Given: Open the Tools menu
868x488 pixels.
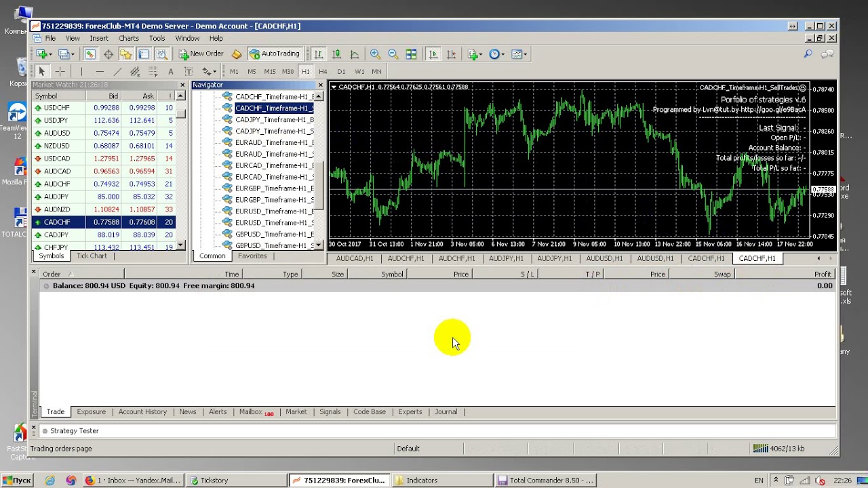Looking at the screenshot, I should click(x=157, y=39).
